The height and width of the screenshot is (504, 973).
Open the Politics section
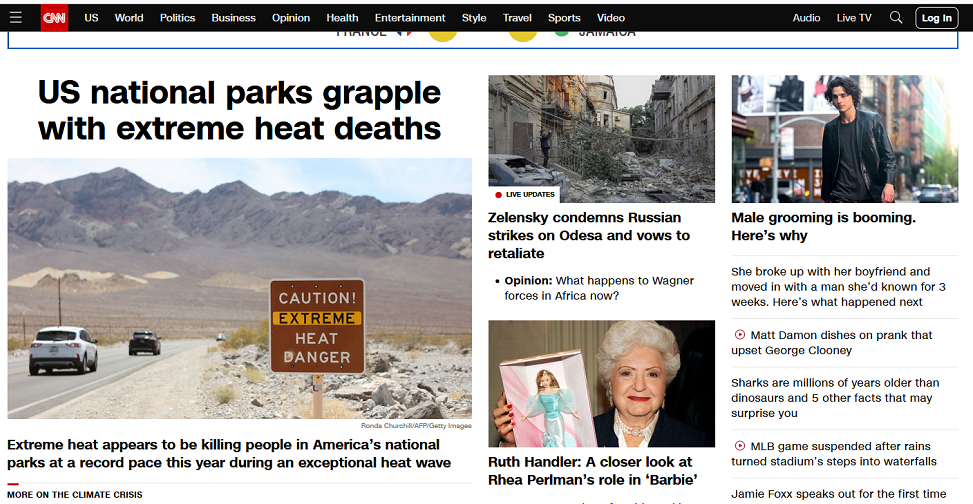coord(177,18)
